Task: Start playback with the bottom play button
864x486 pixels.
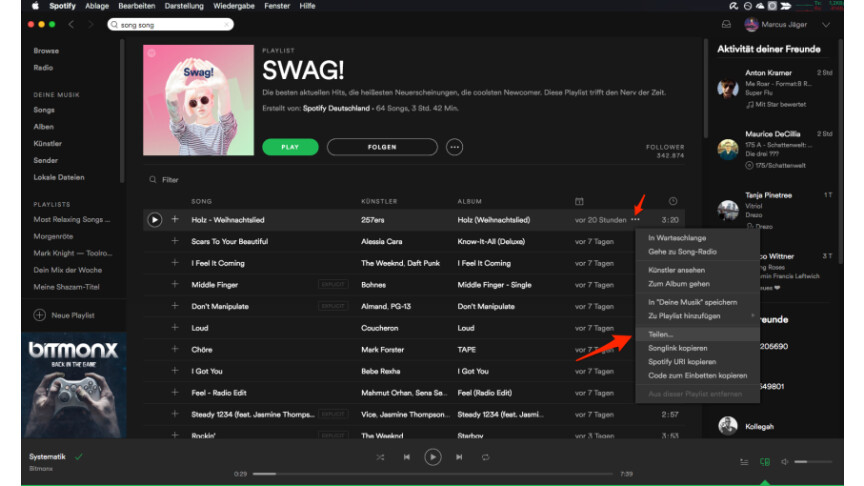Action: point(433,457)
